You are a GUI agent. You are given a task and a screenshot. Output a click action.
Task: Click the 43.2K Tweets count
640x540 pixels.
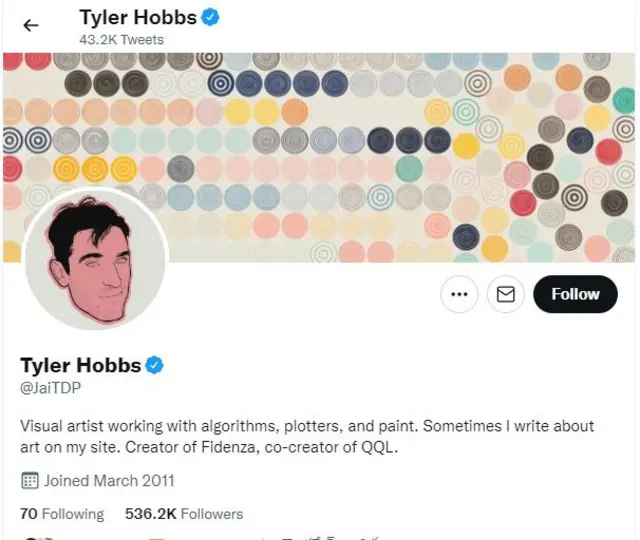(121, 40)
